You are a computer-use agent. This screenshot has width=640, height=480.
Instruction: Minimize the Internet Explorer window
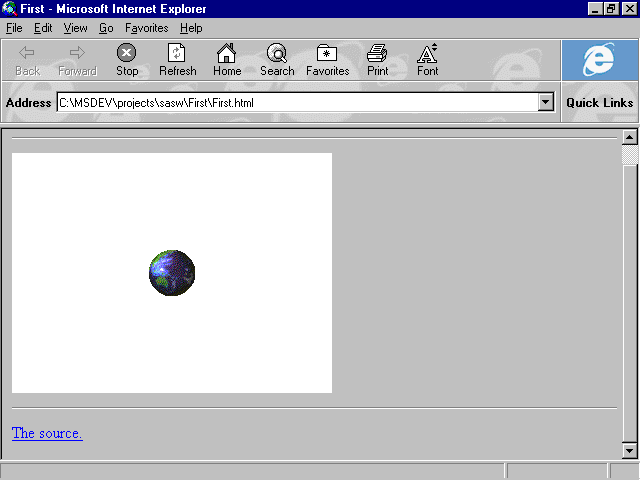(x=595, y=9)
